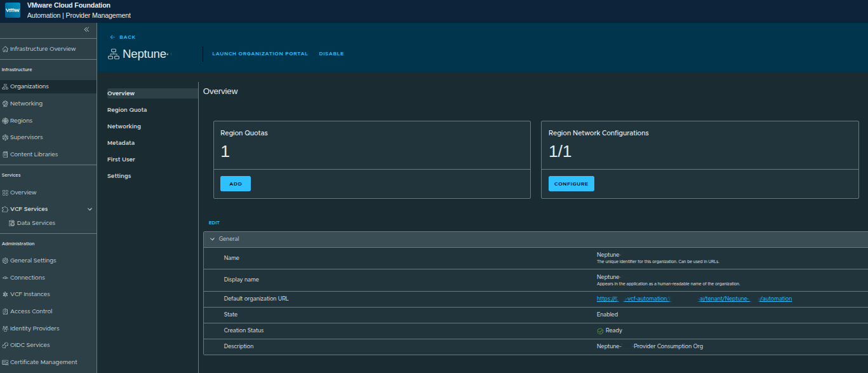Open OIDC Services from sidebar

coord(6,344)
